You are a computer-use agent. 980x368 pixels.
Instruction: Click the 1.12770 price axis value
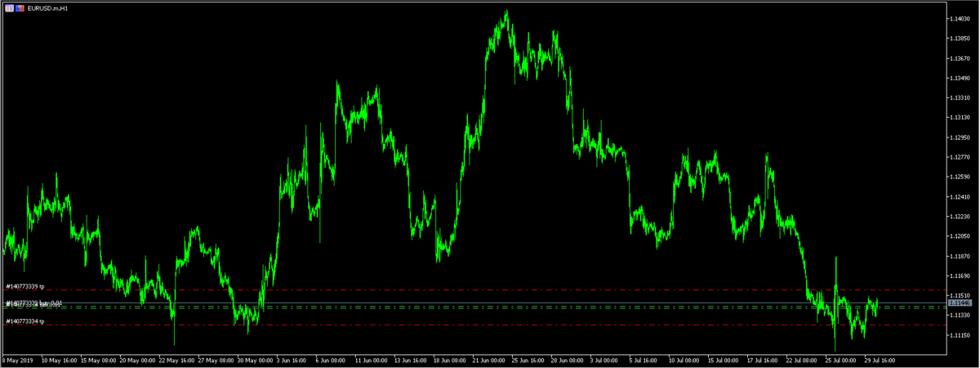pyautogui.click(x=960, y=157)
